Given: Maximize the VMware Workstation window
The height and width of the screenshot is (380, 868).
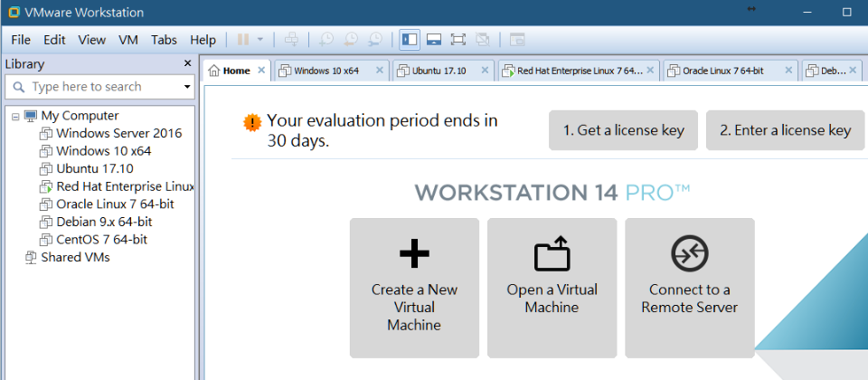Looking at the screenshot, I should (x=847, y=12).
